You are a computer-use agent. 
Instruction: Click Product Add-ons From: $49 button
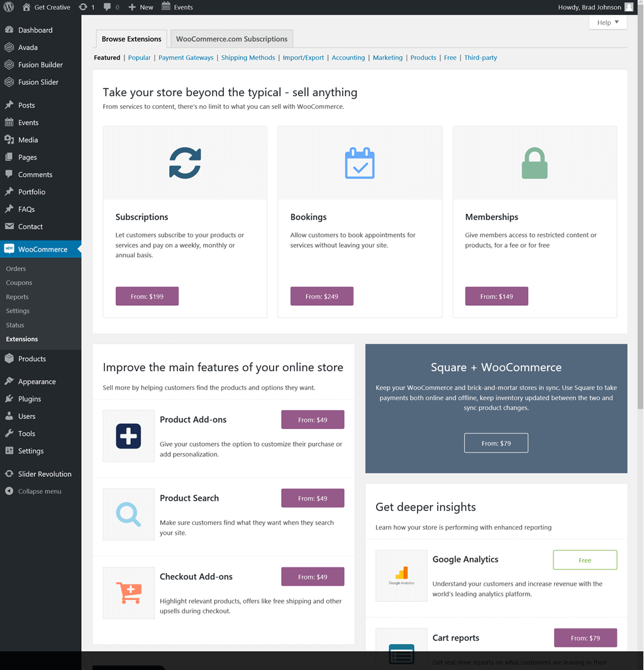click(313, 420)
